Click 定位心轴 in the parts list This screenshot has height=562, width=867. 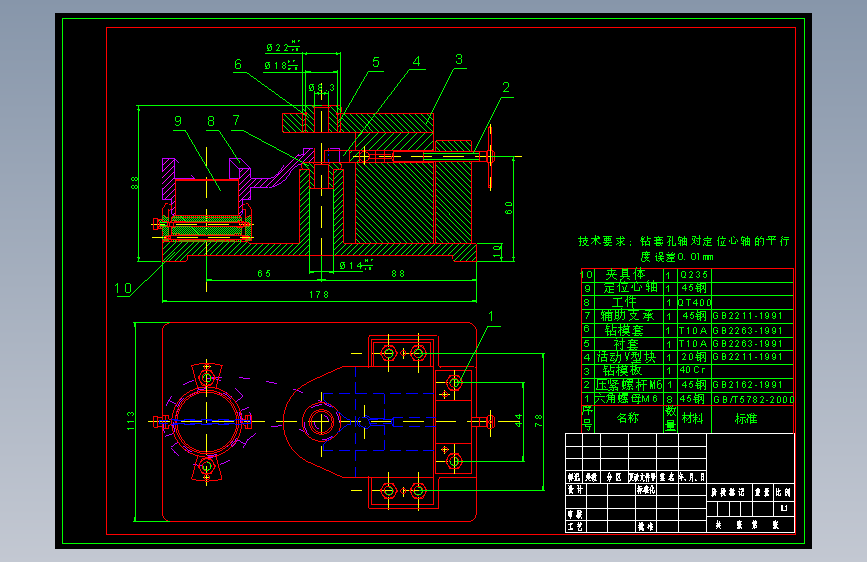coord(630,288)
